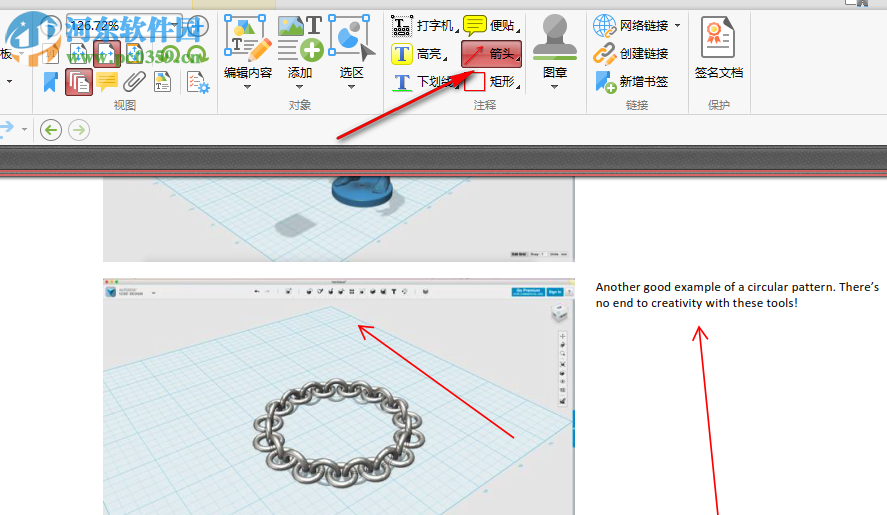Click the 新增书签 add bookmark button

pyautogui.click(x=631, y=82)
